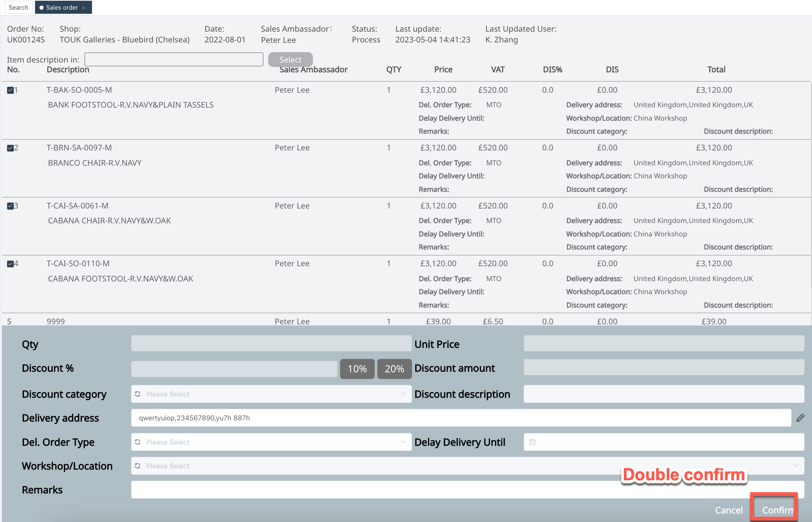812x522 pixels.
Task: Apply the 20% discount button
Action: [394, 369]
